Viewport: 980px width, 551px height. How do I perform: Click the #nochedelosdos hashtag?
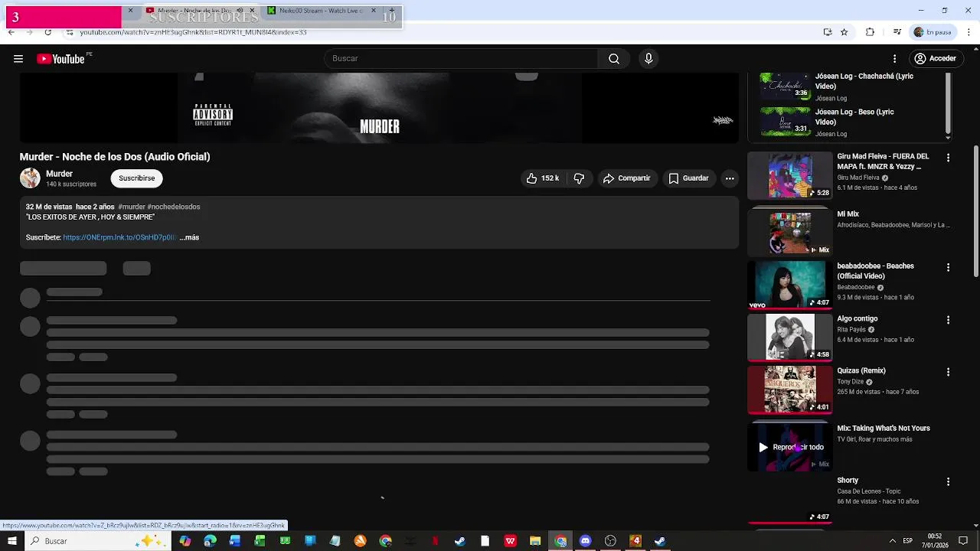[x=174, y=207]
